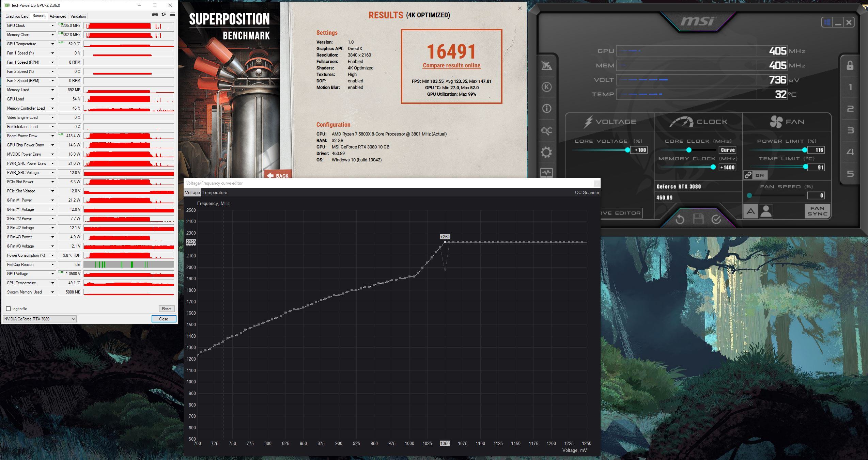The width and height of the screenshot is (868, 460).
Task: Open NVIDIA GeForce RTX 3080 device combo box
Action: pos(40,319)
